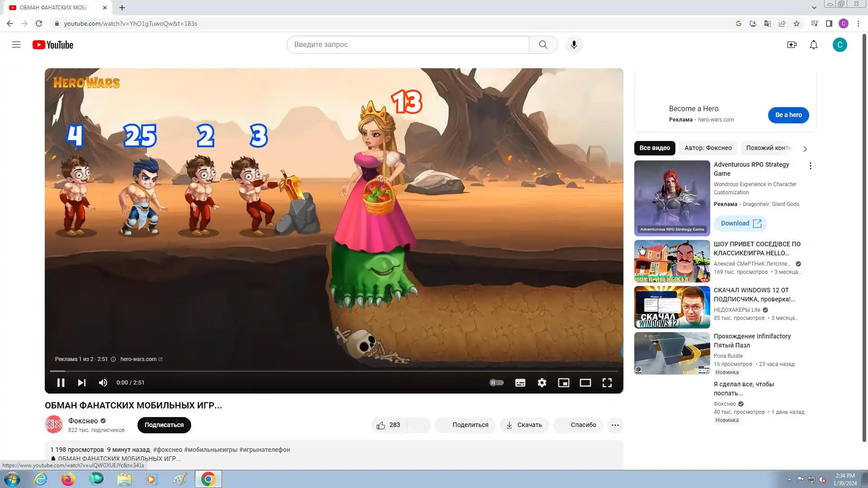Image resolution: width=868 pixels, height=488 pixels.
Task: Pause the video playback
Action: pos(61,383)
